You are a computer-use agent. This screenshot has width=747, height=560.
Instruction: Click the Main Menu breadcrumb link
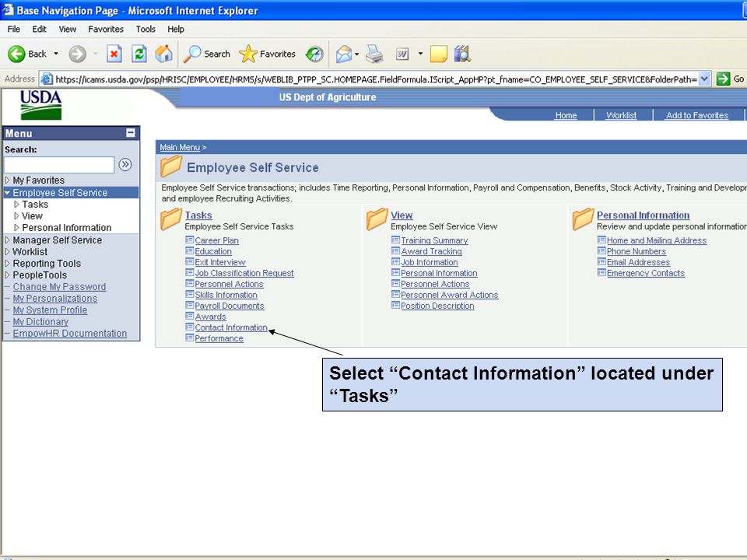click(180, 147)
